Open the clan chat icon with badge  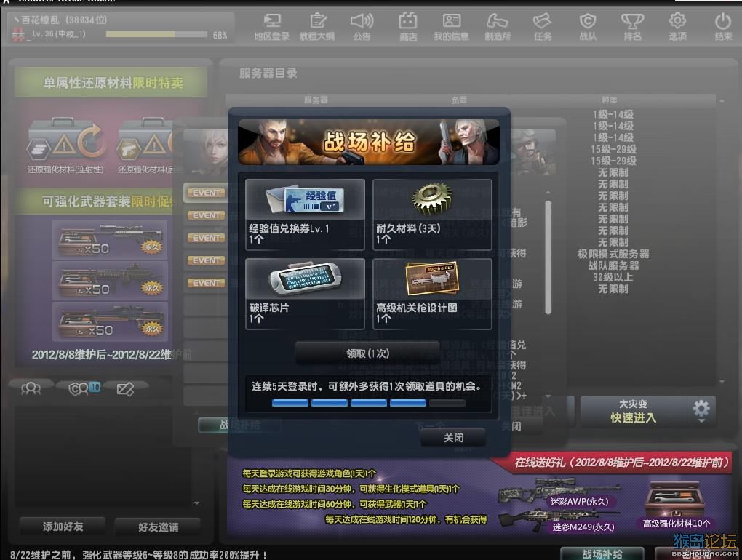point(84,389)
